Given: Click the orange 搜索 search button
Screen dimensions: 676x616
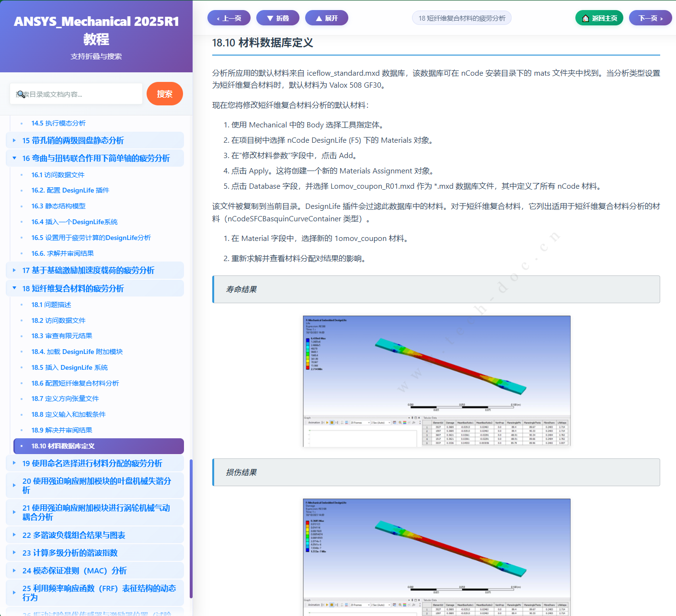Looking at the screenshot, I should click(165, 94).
